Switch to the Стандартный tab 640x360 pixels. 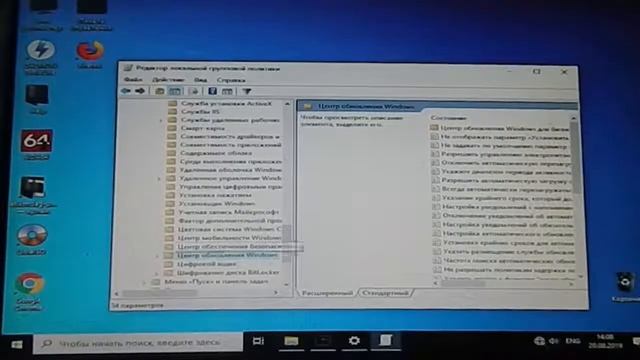click(385, 293)
